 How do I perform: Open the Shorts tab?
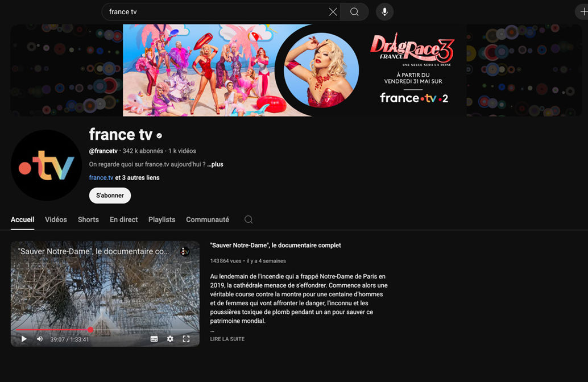[x=88, y=219]
